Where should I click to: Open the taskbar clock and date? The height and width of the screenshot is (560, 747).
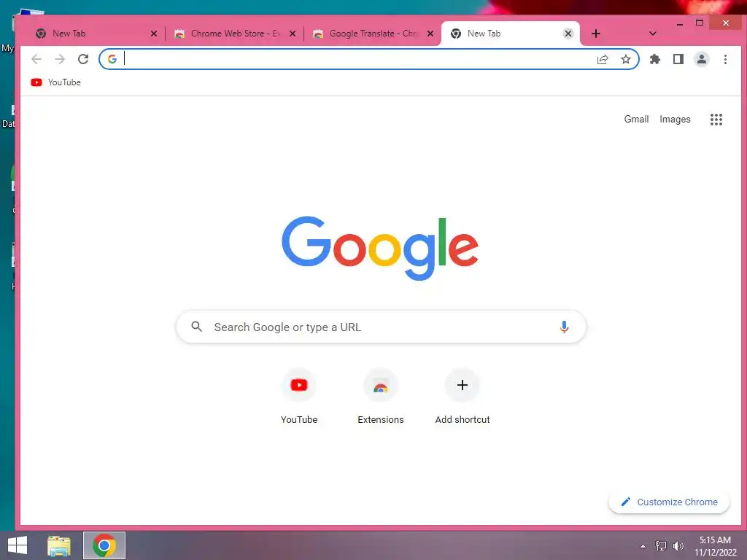coord(715,546)
